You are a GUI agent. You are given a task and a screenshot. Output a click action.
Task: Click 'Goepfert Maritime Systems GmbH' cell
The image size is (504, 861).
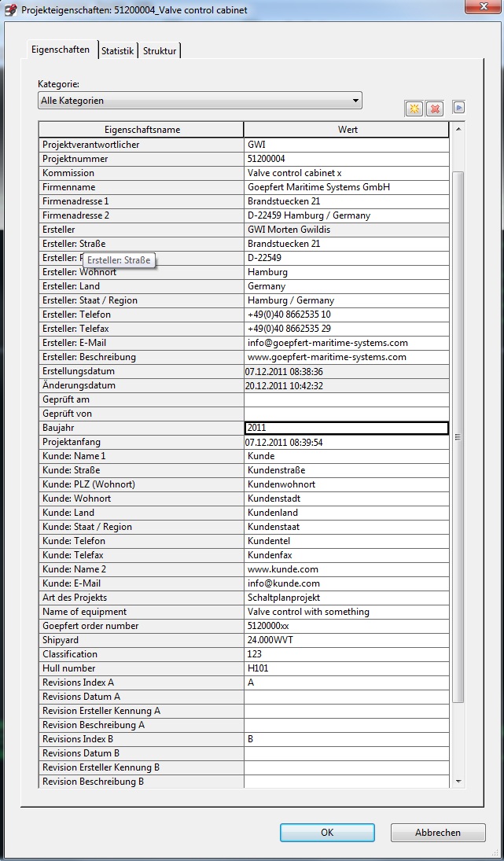[347, 187]
